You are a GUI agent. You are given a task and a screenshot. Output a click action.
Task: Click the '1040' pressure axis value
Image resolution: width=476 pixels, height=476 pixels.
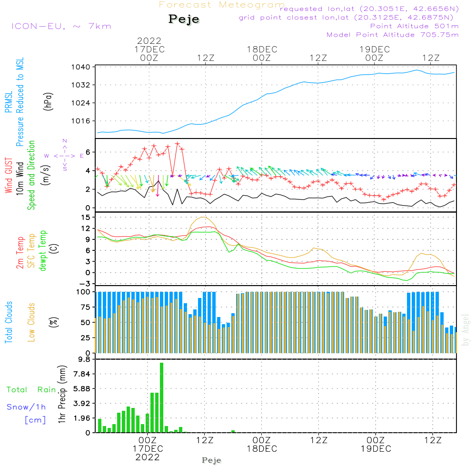pos(81,67)
